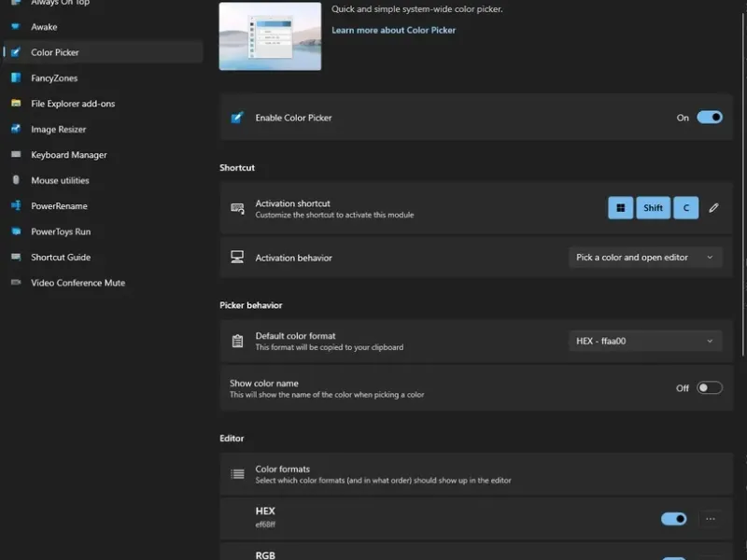The width and height of the screenshot is (747, 560).
Task: Click the Shift key button in shortcut
Action: (x=653, y=207)
